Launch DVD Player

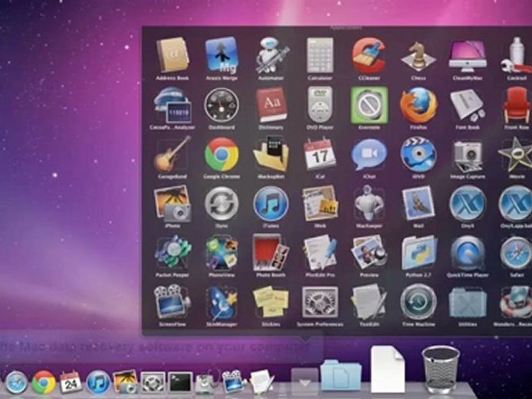pos(320,105)
